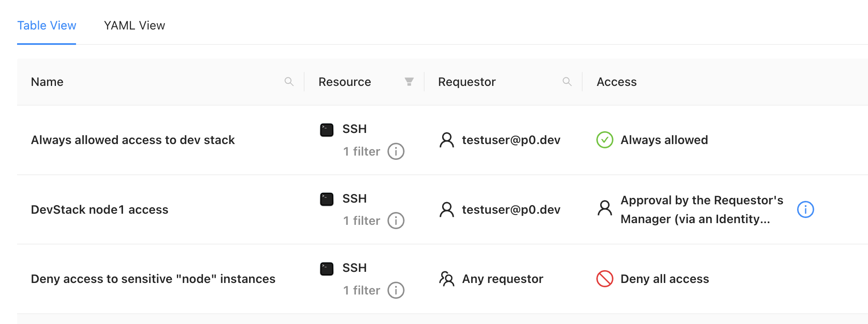The height and width of the screenshot is (324, 868).
Task: Click blue info icon beside Manager approval text
Action: [x=805, y=209]
